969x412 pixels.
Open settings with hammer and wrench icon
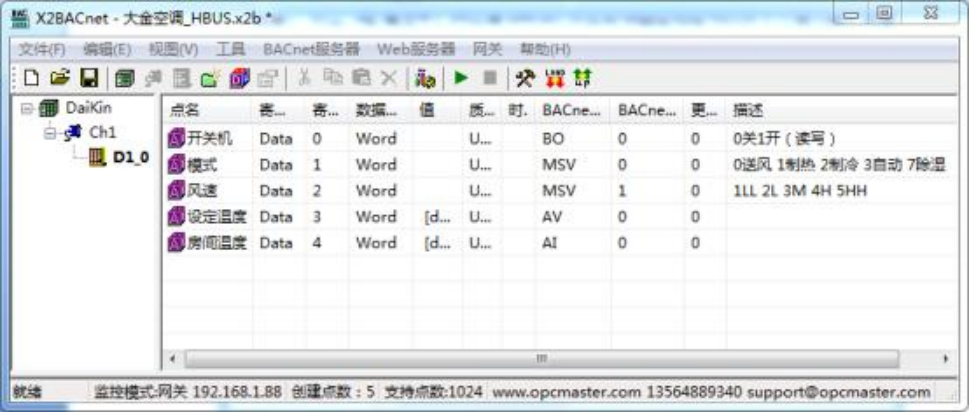[x=525, y=78]
